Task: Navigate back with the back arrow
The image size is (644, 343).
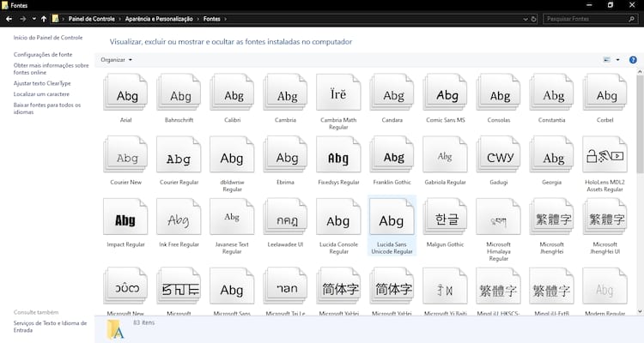Action: tap(9, 19)
